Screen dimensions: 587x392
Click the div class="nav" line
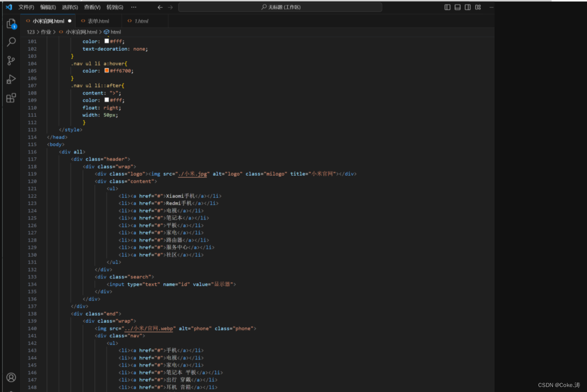tap(120, 336)
